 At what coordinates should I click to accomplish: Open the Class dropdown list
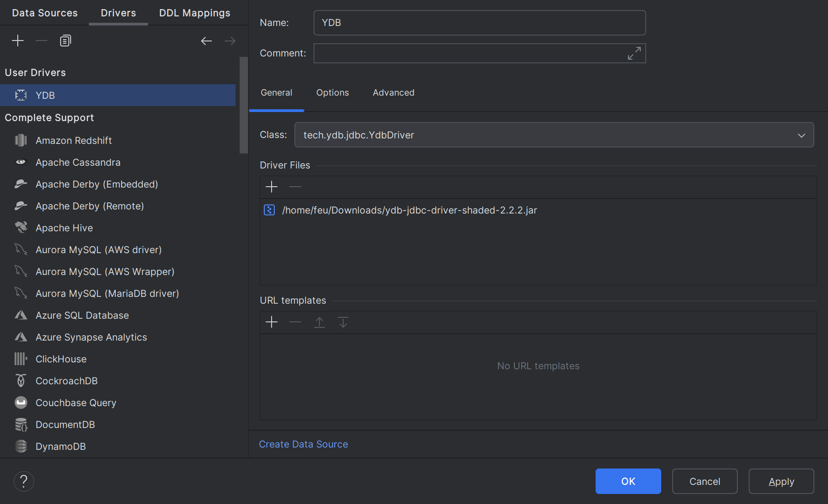(x=801, y=135)
